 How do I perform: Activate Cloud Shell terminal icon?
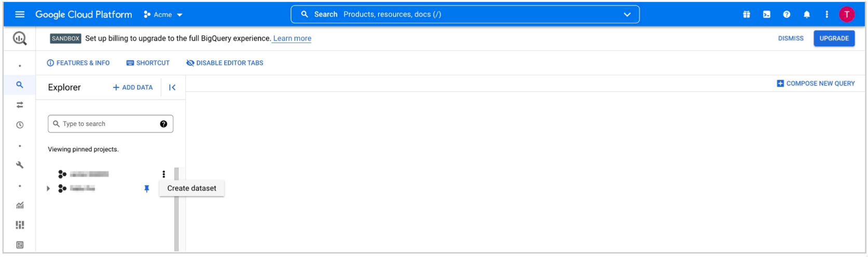tap(767, 15)
